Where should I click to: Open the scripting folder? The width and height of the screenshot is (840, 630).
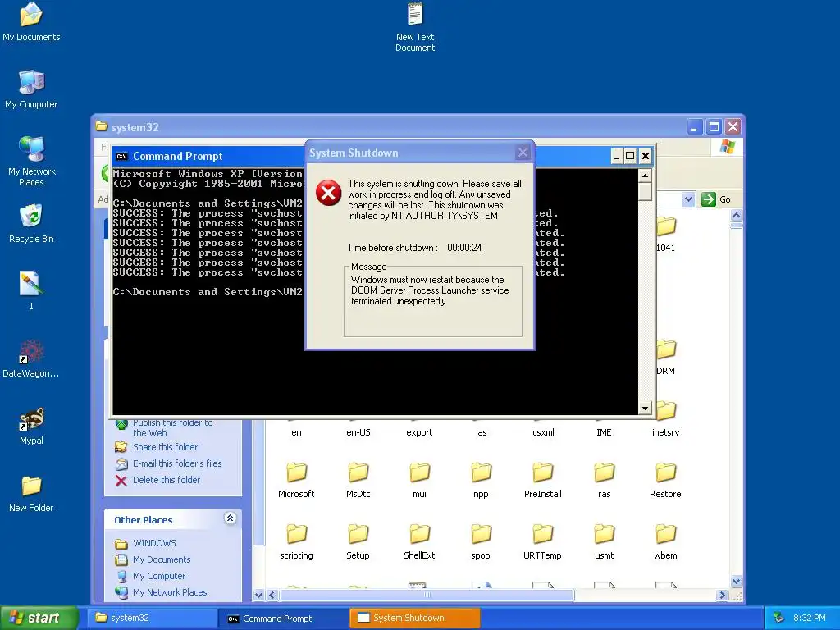(x=296, y=541)
